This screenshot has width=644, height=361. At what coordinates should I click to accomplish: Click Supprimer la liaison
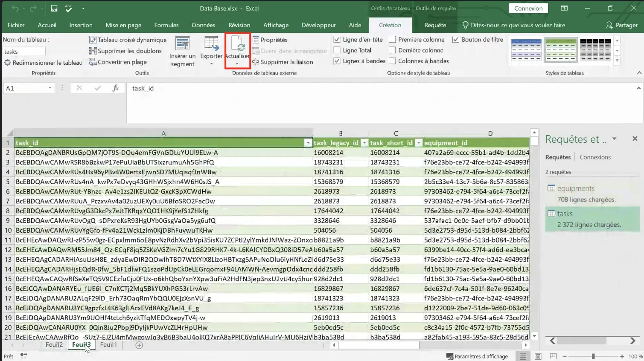click(283, 62)
